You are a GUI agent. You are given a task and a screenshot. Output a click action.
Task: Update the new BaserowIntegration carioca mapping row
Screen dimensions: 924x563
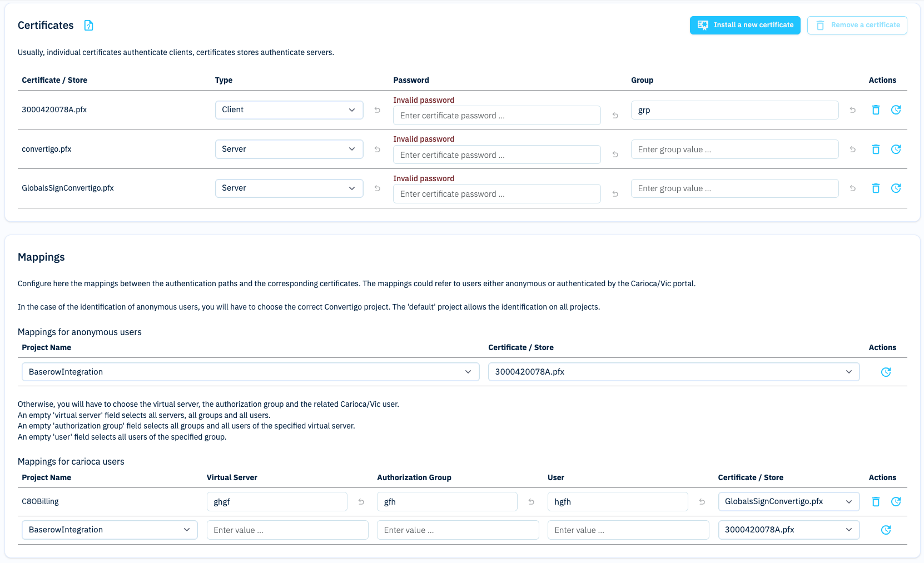886,530
